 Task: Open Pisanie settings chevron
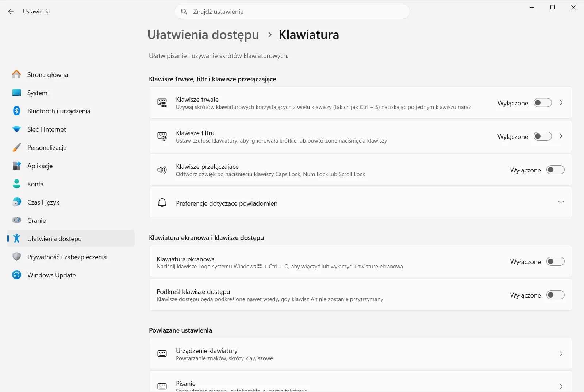[x=561, y=387]
